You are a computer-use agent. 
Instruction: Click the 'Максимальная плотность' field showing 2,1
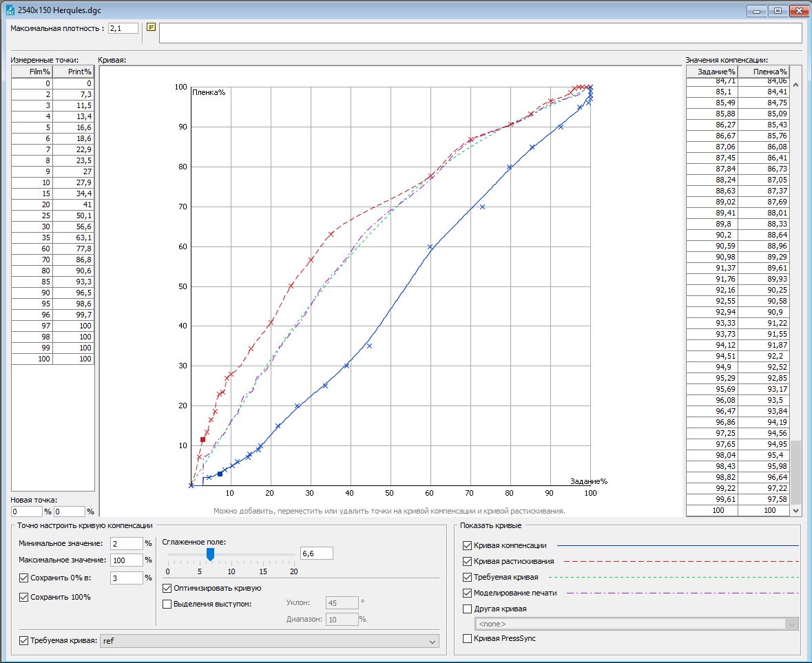[x=123, y=28]
